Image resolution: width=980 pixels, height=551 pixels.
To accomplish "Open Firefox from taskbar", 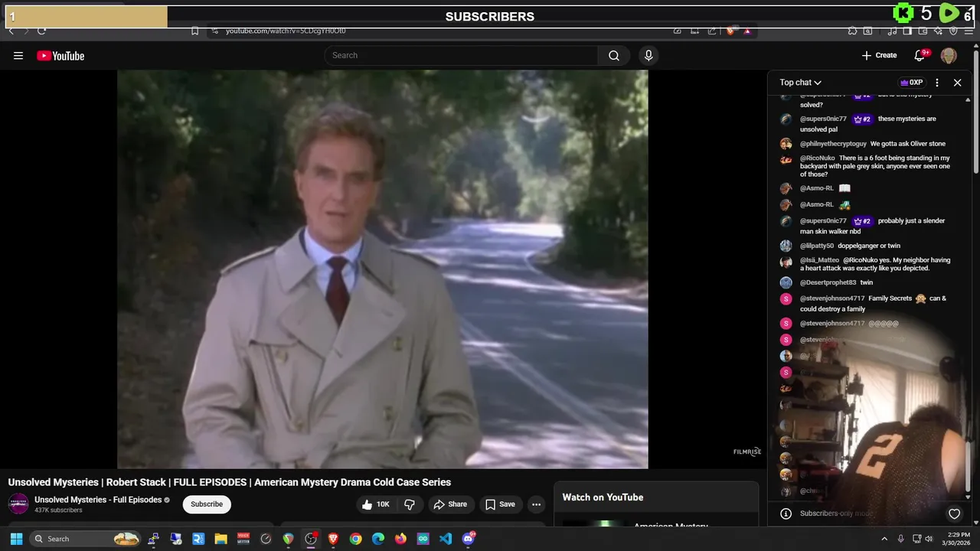I will pos(400,539).
